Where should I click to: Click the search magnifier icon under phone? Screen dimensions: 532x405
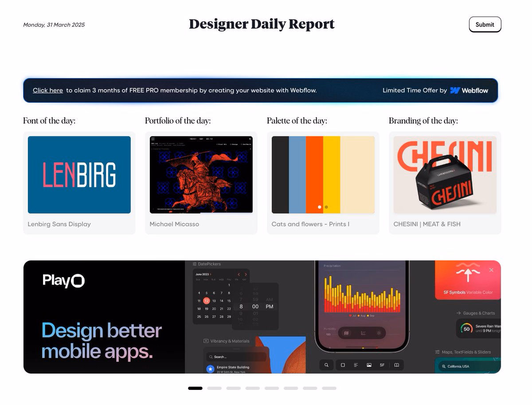326,365
